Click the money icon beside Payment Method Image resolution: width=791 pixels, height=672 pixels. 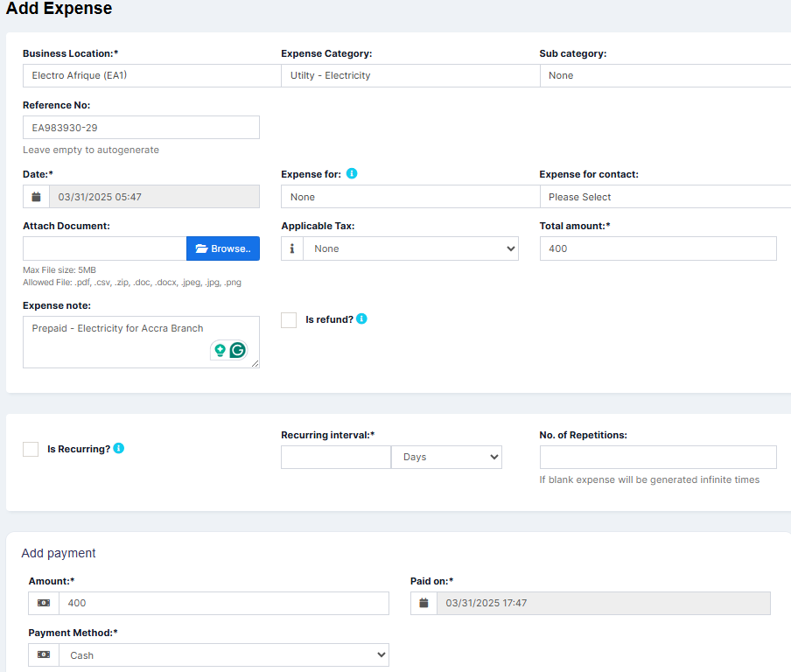tap(44, 654)
